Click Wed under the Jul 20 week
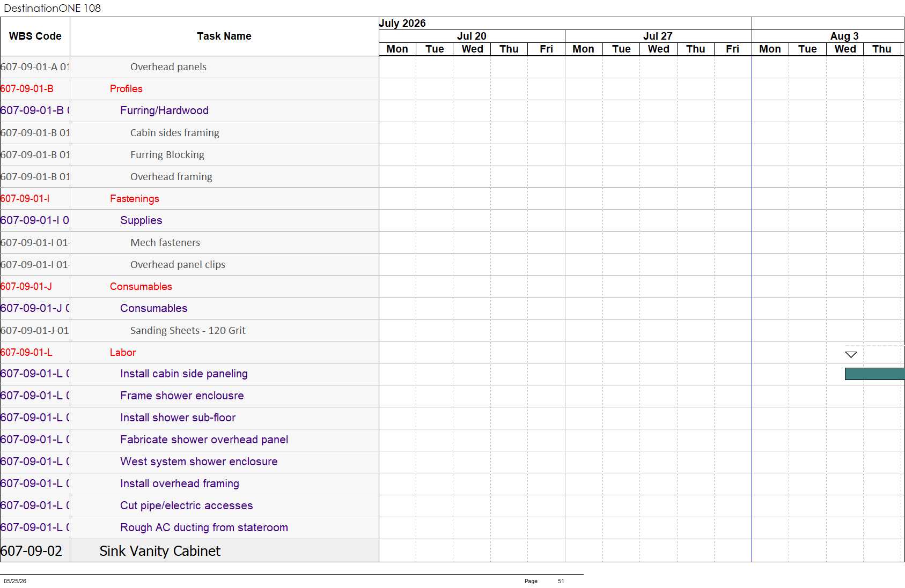This screenshot has height=588, width=905. tap(472, 49)
